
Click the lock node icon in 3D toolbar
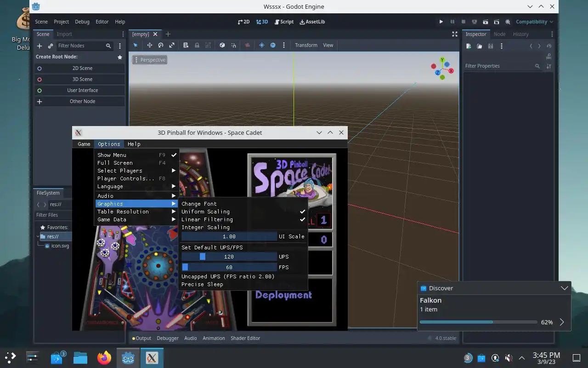197,45
